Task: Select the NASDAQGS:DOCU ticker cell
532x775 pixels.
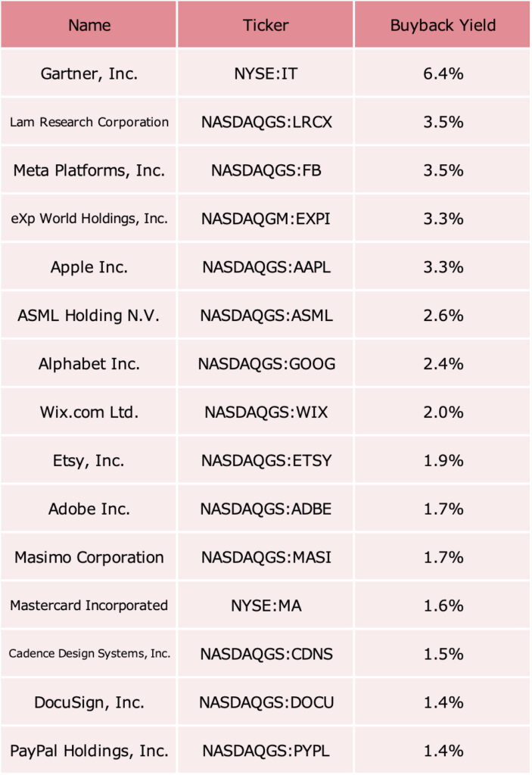Action: (266, 702)
